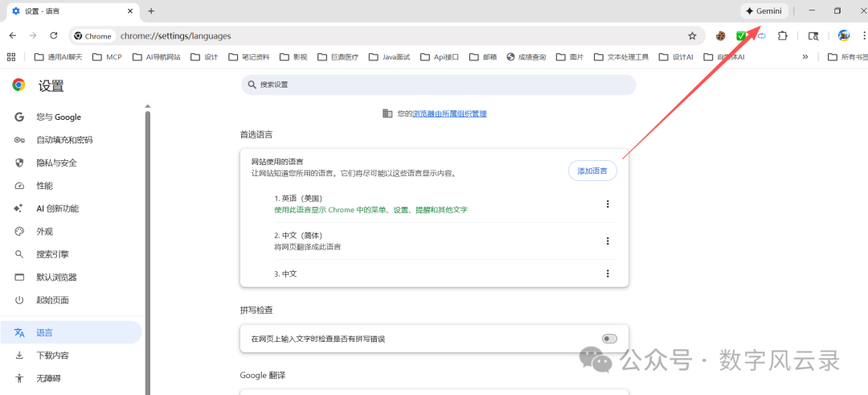Viewport: 868px width, 395px height.
Task: Open the green checkmark extension icon
Action: [x=741, y=36]
